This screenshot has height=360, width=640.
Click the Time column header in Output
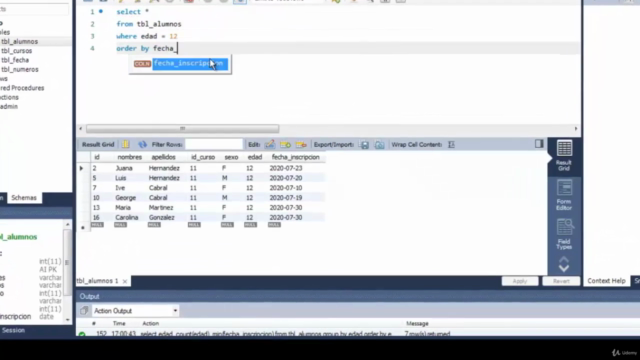pos(119,324)
